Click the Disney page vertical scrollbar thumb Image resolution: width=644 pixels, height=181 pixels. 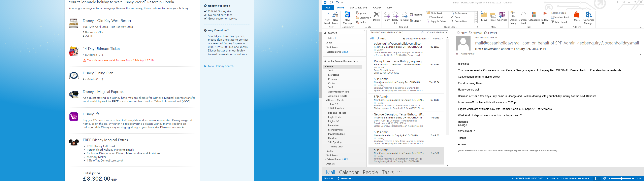click(320, 65)
